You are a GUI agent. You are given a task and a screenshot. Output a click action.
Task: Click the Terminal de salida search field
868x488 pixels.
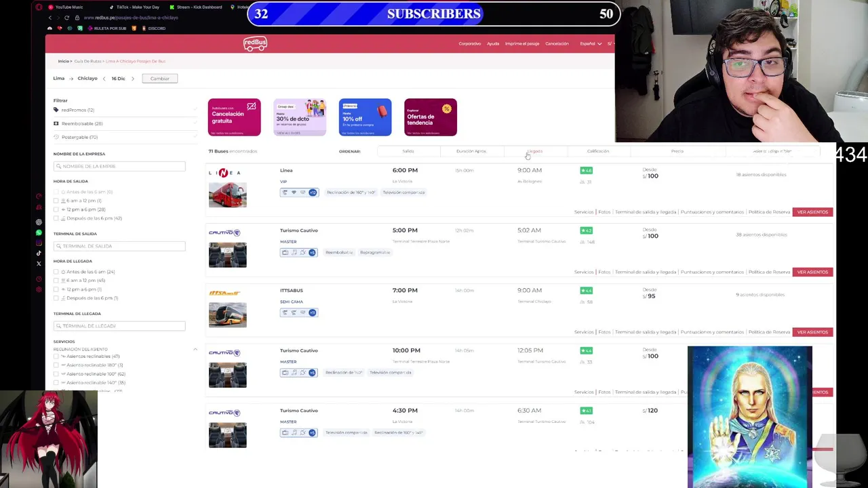[119, 246]
